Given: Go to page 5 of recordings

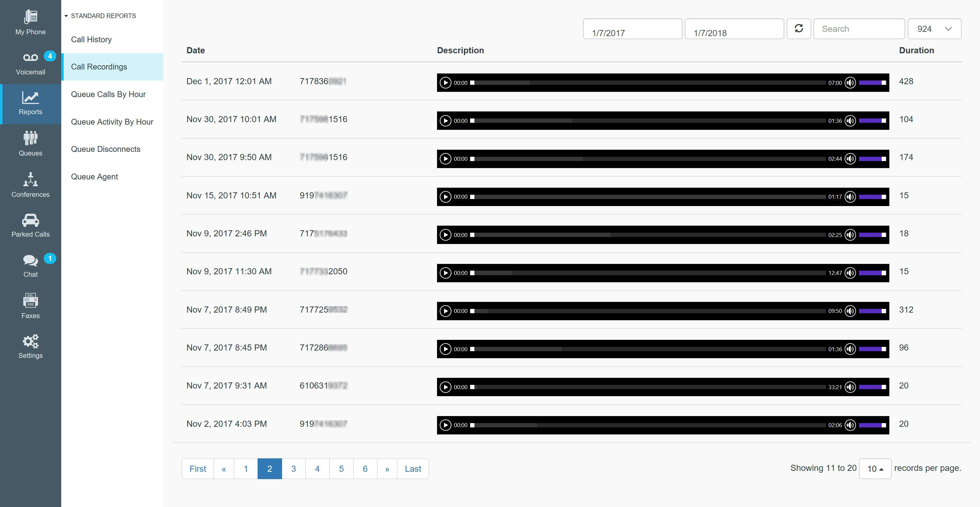Looking at the screenshot, I should (341, 469).
